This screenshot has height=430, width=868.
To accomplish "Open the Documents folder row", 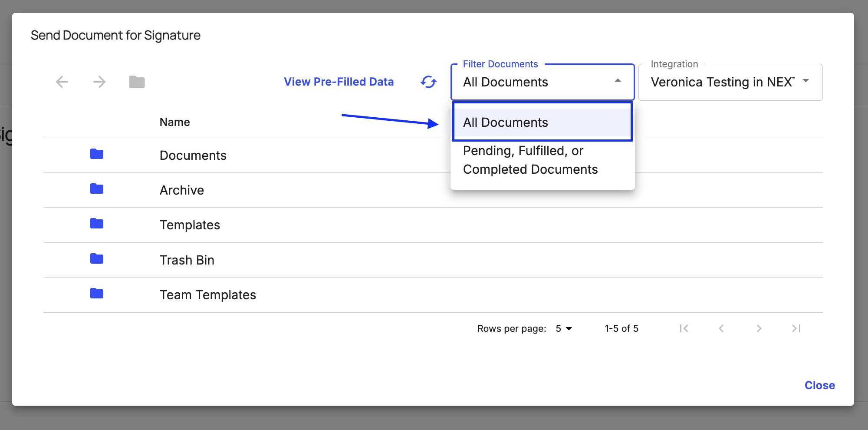I will pyautogui.click(x=433, y=155).
